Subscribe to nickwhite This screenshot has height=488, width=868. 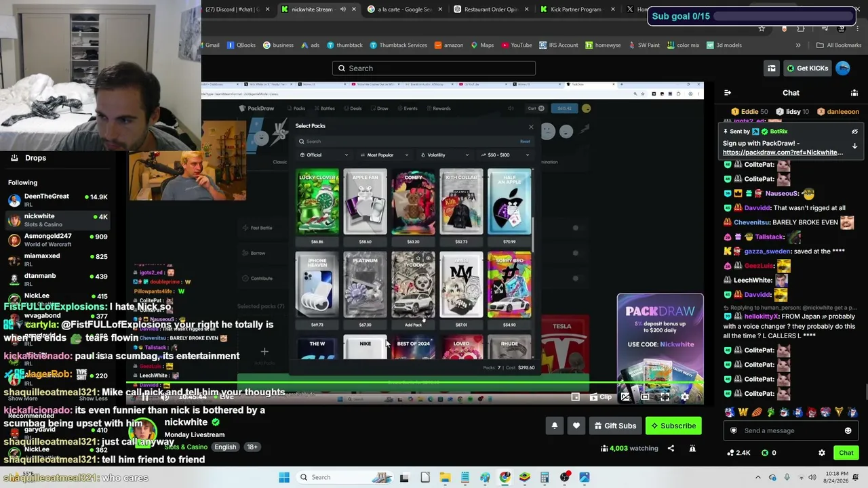click(673, 426)
